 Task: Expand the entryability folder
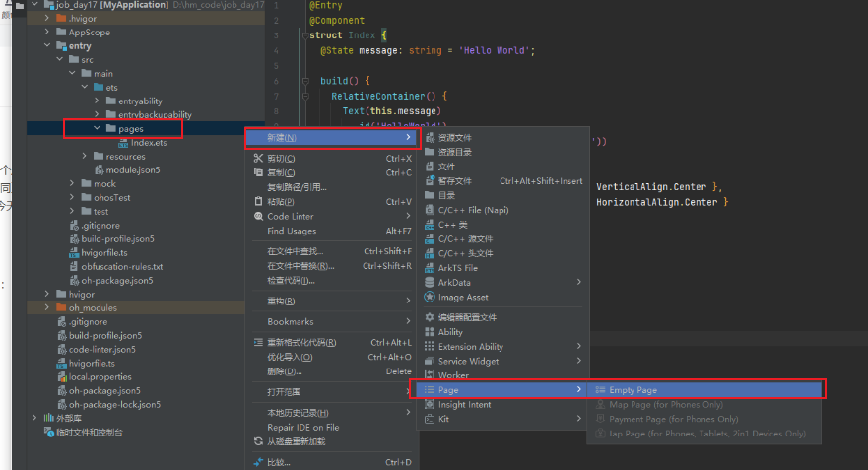pos(97,101)
